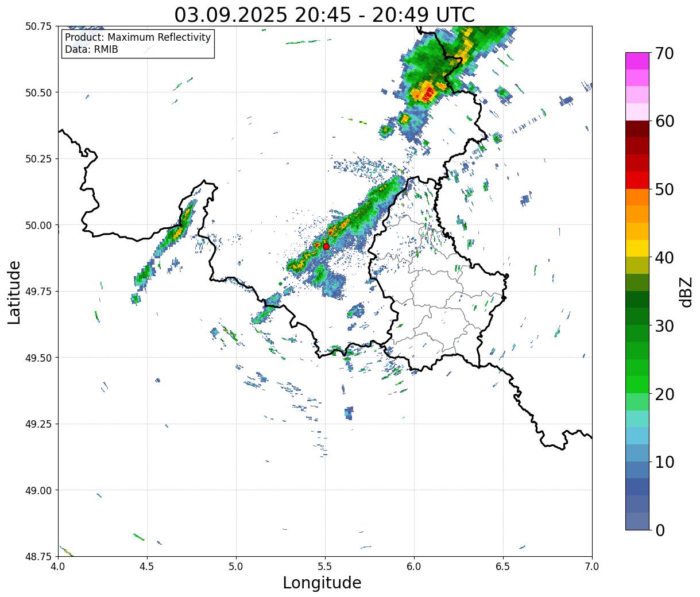This screenshot has height=597, width=700.
Task: Click the 20 tick on the colorbar
Action: [664, 394]
